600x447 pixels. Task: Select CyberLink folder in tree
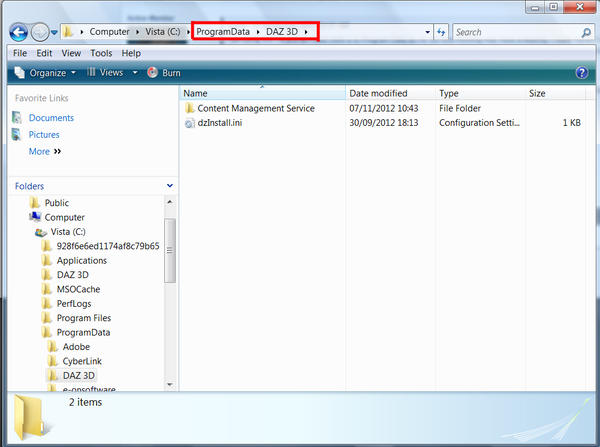point(82,361)
